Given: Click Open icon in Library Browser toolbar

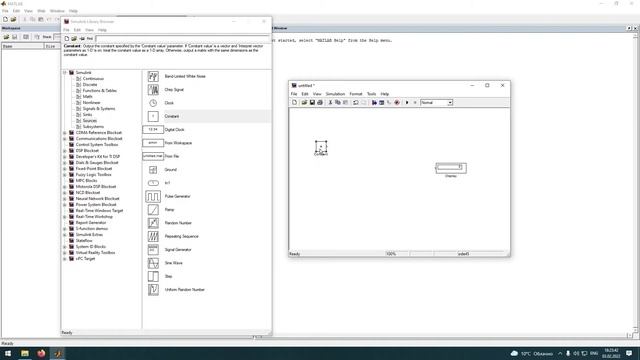Looking at the screenshot, I should [74, 38].
